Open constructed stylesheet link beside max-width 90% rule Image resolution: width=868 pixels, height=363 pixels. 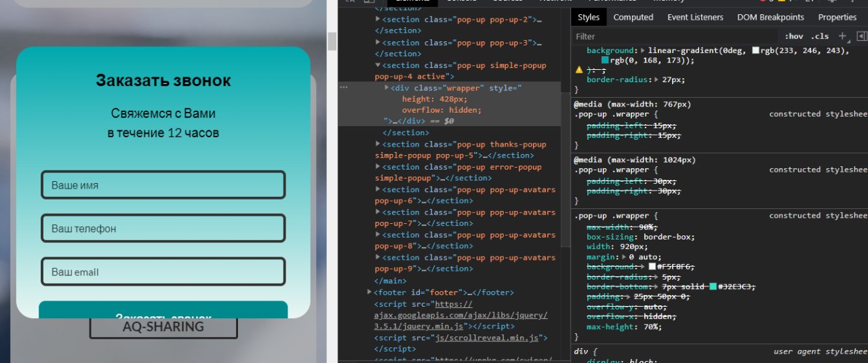pyautogui.click(x=818, y=216)
